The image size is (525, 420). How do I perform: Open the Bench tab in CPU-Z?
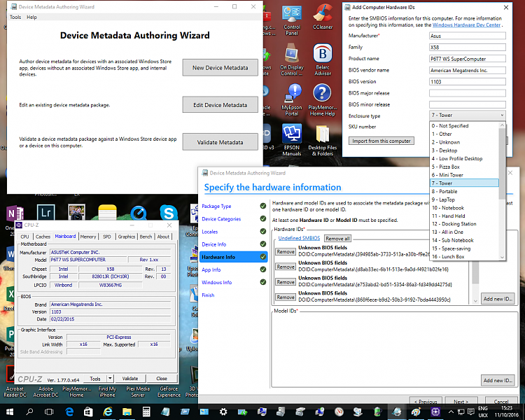pos(146,237)
